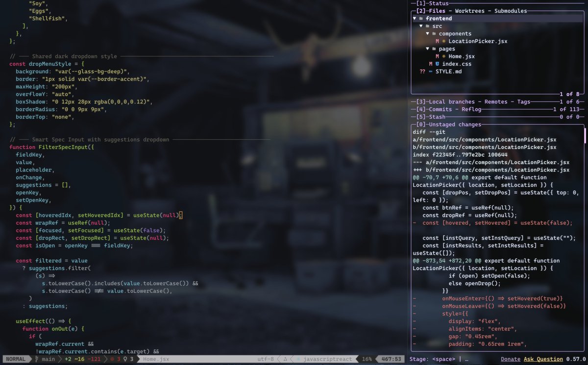Click the filetype icon before javascriptreact
Image resolution: width=588 pixels, height=365 pixels.
pyautogui.click(x=299, y=359)
